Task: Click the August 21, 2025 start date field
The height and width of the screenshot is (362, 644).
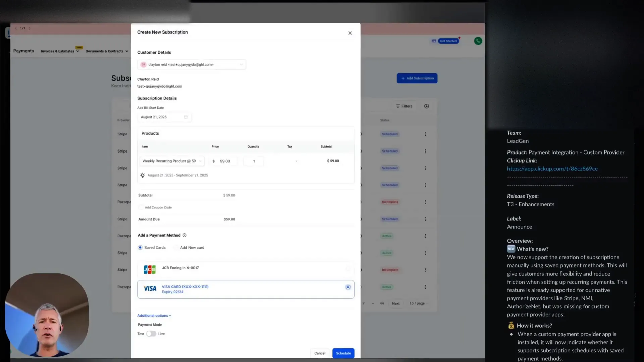Action: [164, 117]
